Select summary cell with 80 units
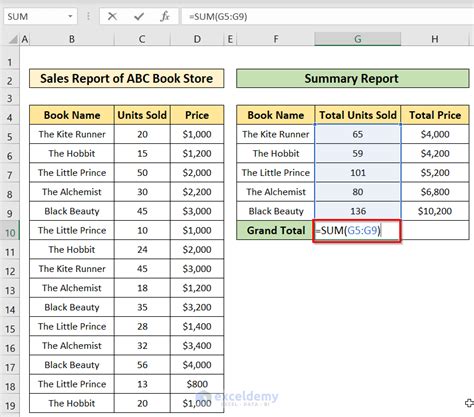474x417 pixels. pos(358,192)
